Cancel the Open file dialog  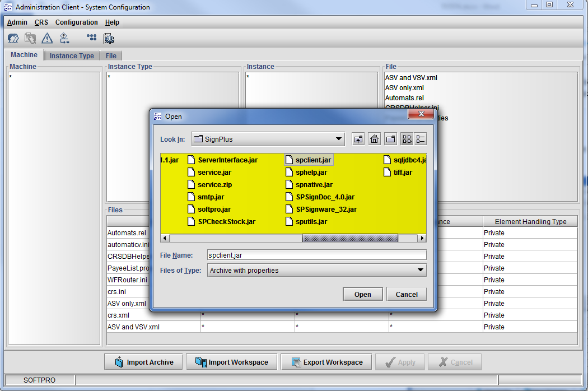click(407, 294)
